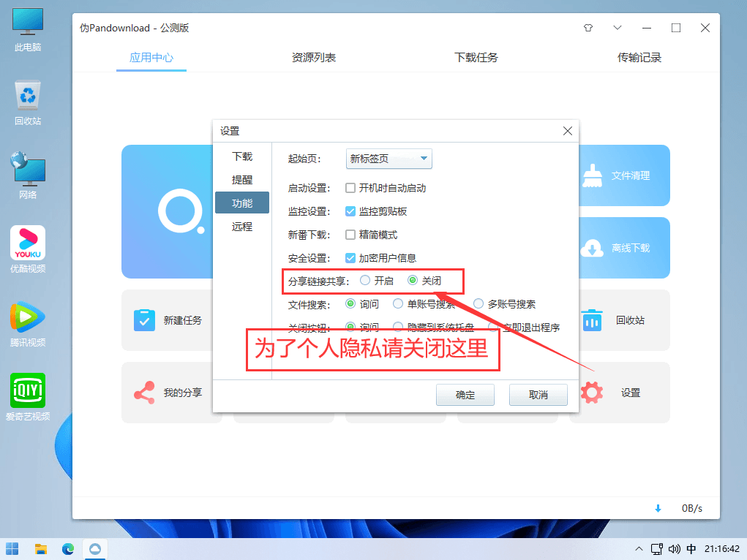Open 此电脑 desktop icon
Viewport: 747px width, 560px height.
click(x=28, y=30)
